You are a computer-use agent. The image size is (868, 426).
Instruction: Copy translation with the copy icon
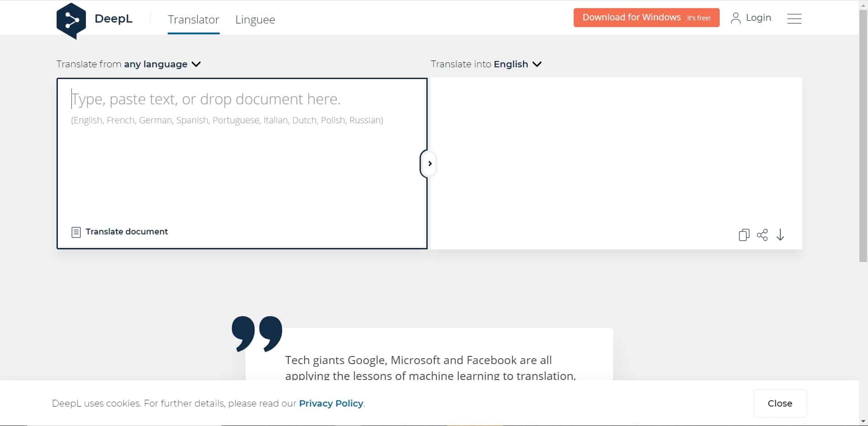(744, 235)
